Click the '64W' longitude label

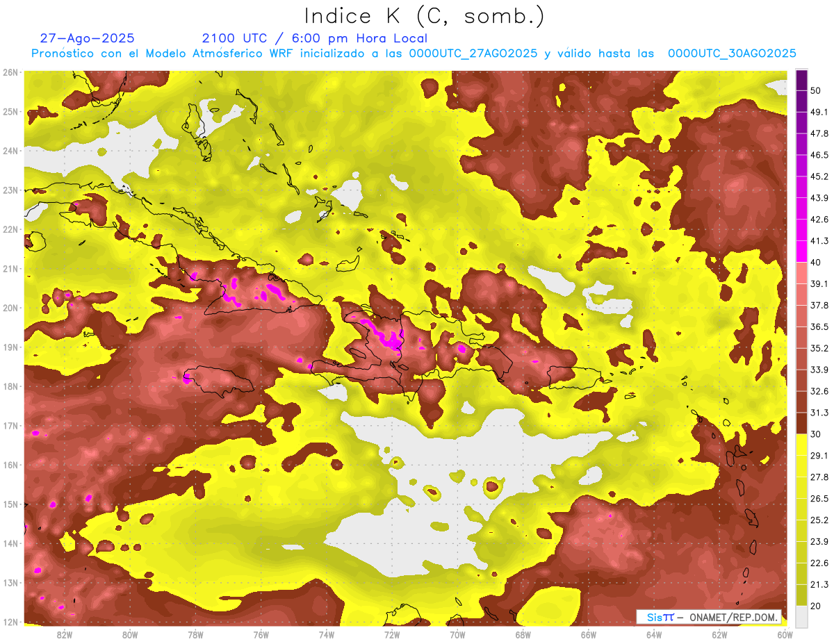(653, 634)
